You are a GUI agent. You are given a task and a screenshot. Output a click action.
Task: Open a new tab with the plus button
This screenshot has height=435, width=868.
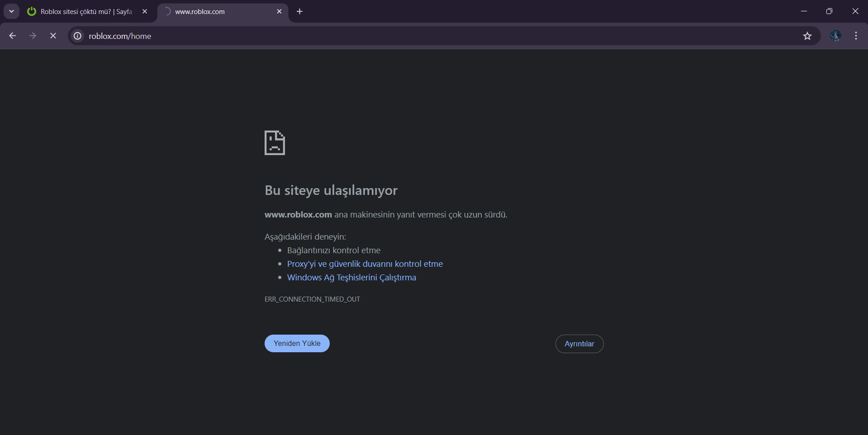click(299, 12)
